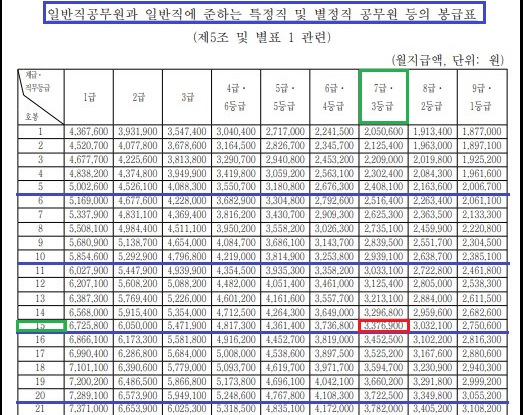Click the cell reading 3,682,900

(x=236, y=201)
